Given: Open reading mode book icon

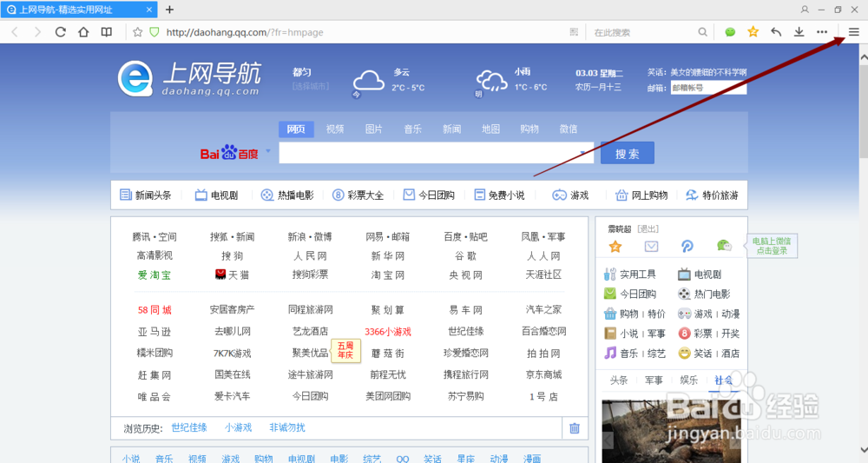Looking at the screenshot, I should 106,32.
